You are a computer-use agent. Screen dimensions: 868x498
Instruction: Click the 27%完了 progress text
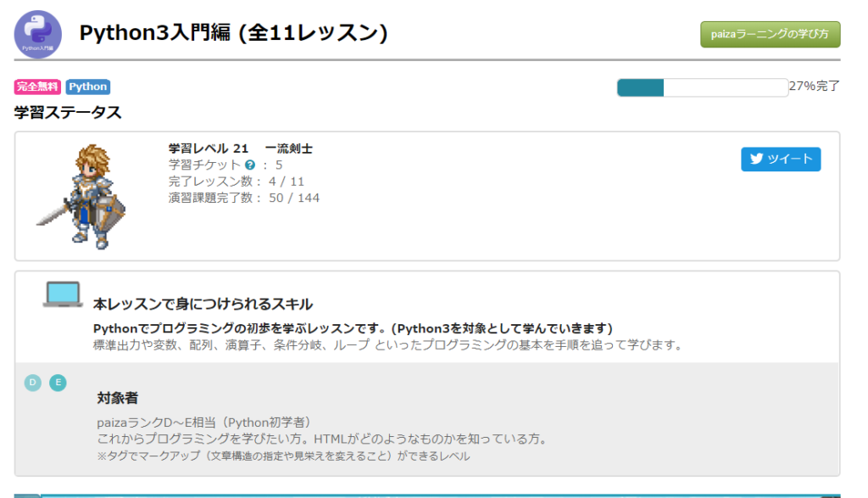pos(815,86)
